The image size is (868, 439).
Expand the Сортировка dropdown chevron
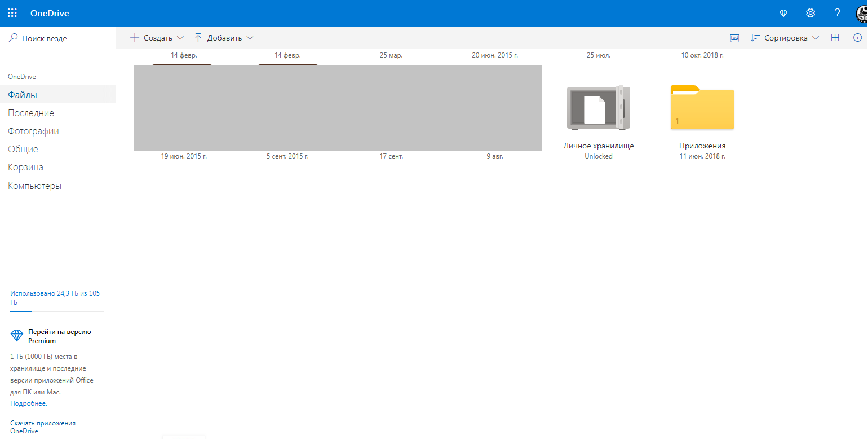pyautogui.click(x=816, y=38)
